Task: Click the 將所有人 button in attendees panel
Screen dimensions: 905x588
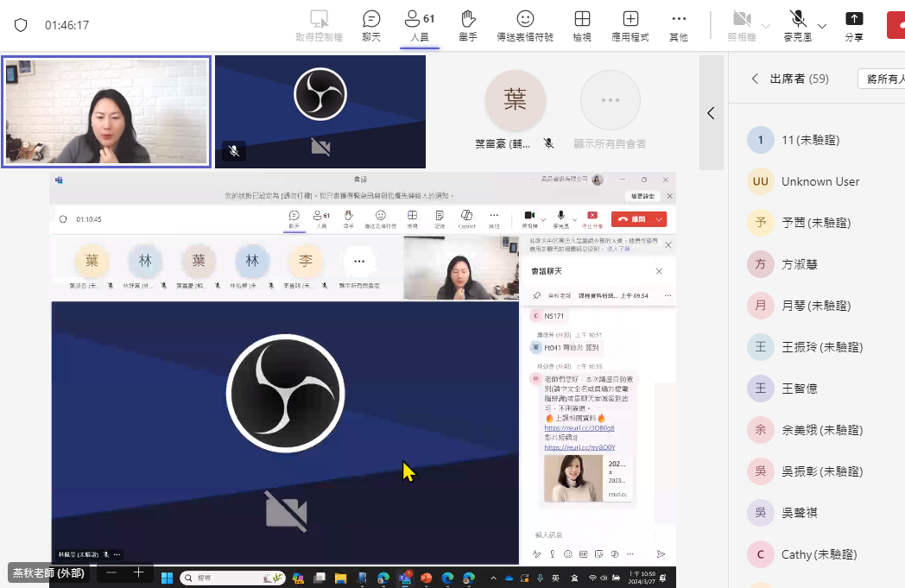Action: pos(882,79)
